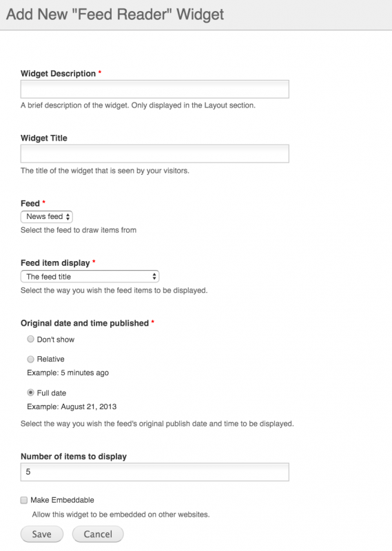392x551 pixels.
Task: Select the Full date radio button
Action: tap(30, 393)
